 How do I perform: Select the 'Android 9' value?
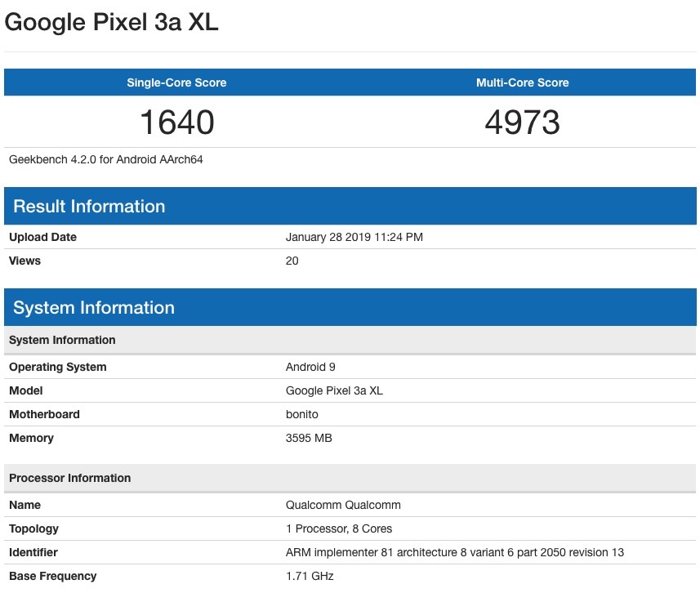pyautogui.click(x=310, y=367)
